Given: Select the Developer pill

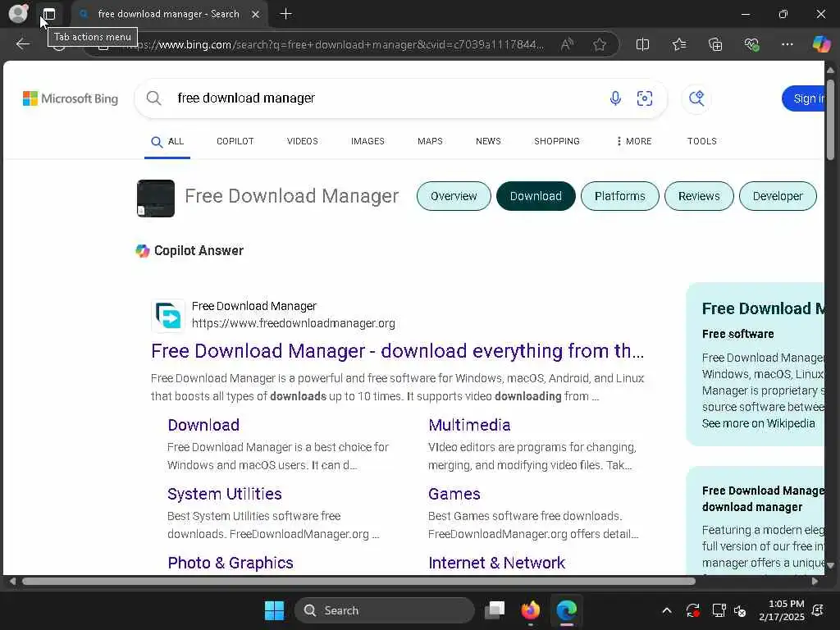Looking at the screenshot, I should (778, 196).
